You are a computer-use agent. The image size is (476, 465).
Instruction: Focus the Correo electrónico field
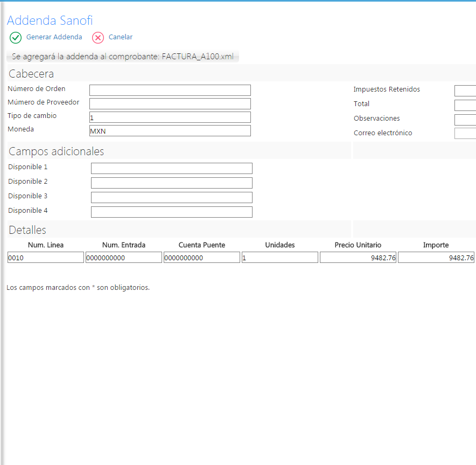click(465, 133)
